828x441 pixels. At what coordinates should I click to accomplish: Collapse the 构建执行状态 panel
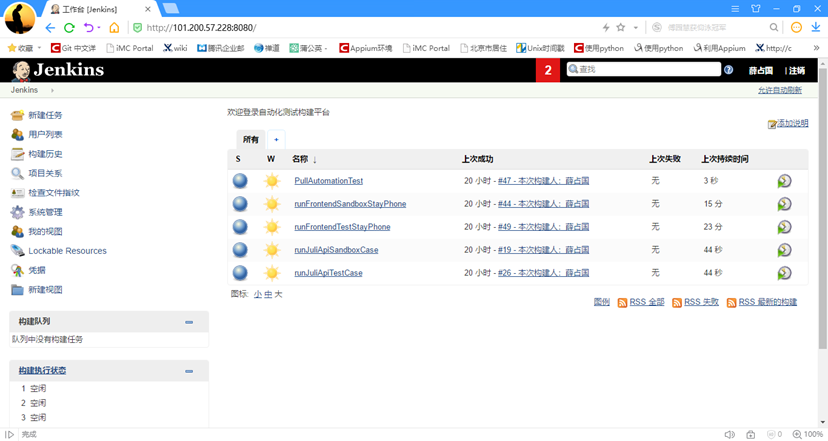(x=189, y=371)
